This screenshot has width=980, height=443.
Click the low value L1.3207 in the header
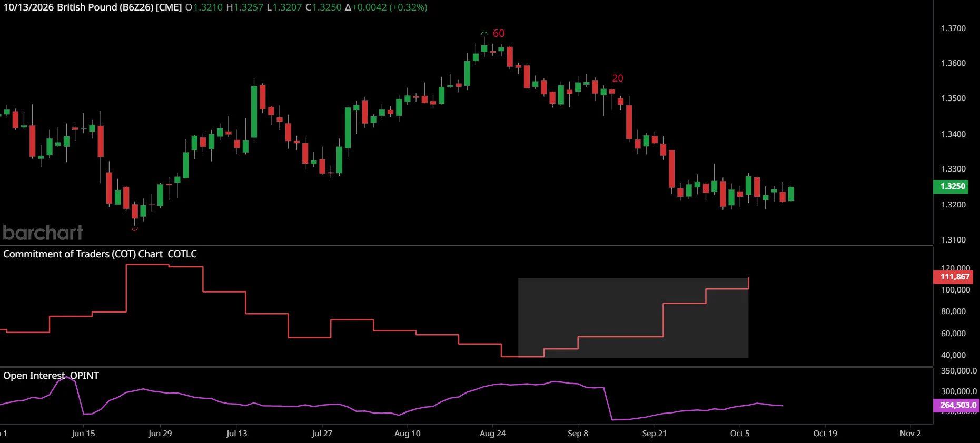pyautogui.click(x=284, y=7)
